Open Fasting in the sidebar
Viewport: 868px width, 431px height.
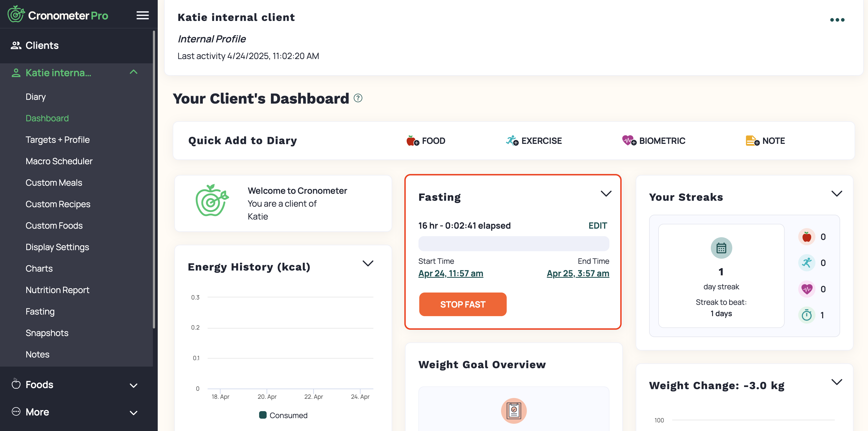[x=40, y=311]
